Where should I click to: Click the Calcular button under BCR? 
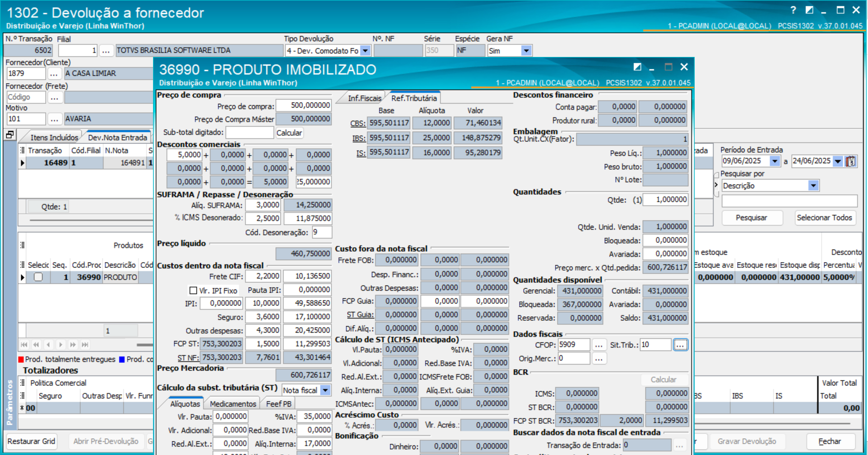click(x=664, y=380)
